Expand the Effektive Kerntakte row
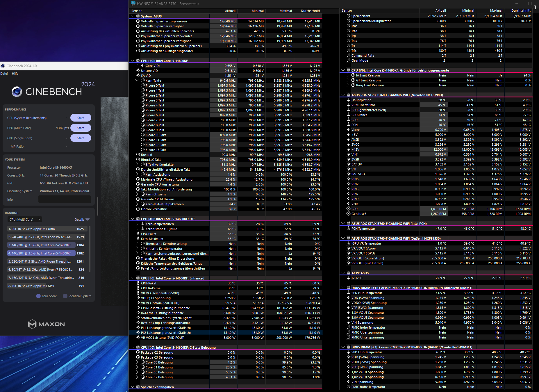 click(x=138, y=165)
